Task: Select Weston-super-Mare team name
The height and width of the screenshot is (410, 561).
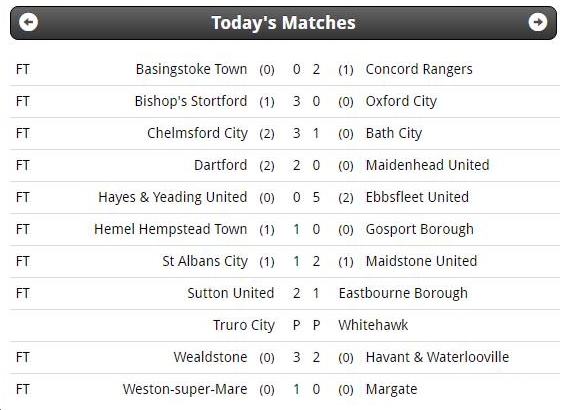Action: point(185,389)
